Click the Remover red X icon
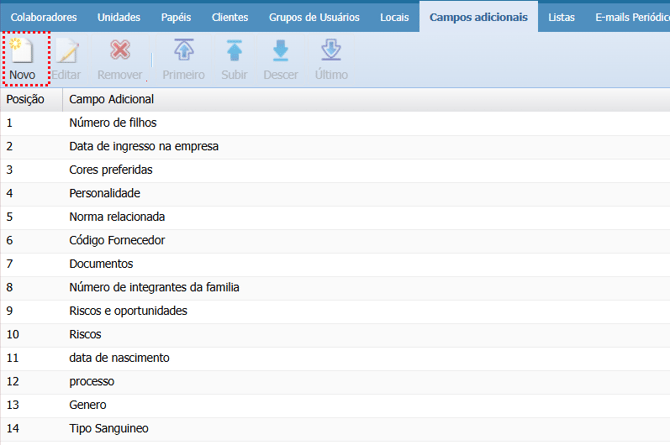This screenshot has width=670, height=445. (x=120, y=52)
